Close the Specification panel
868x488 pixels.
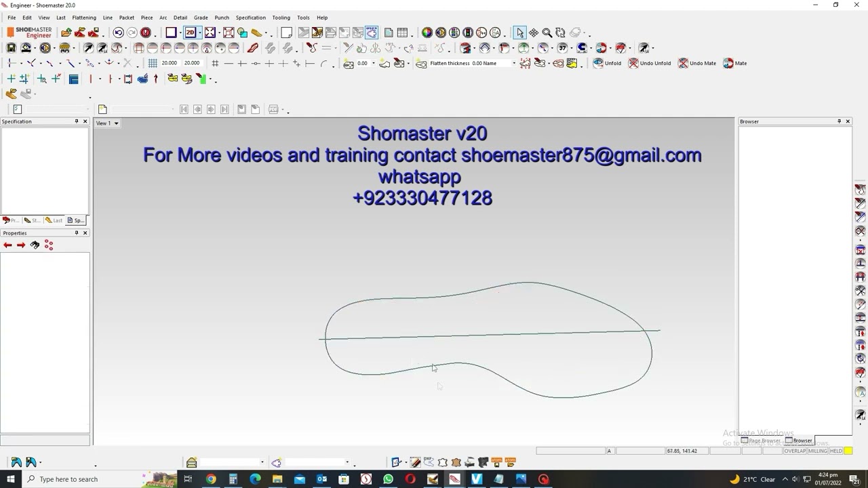[85, 121]
